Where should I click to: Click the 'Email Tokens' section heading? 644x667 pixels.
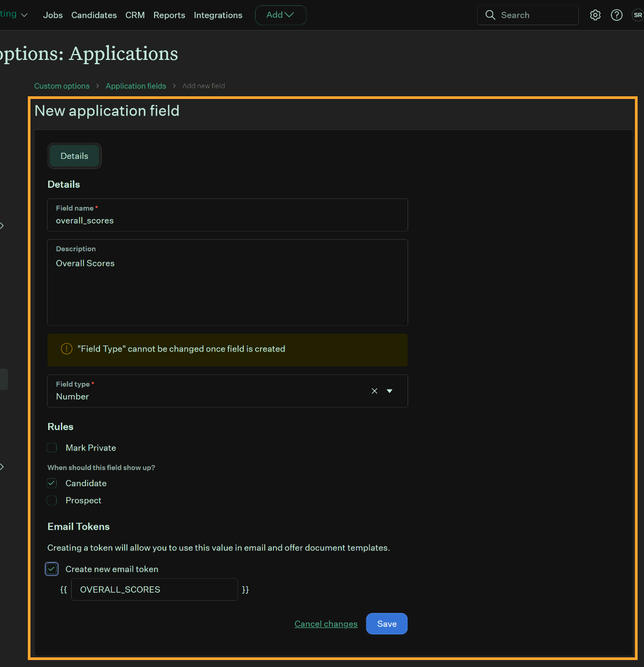pyautogui.click(x=79, y=526)
